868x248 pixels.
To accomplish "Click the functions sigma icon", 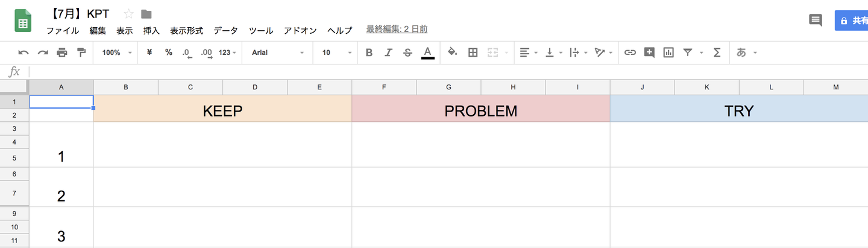I will [x=717, y=52].
